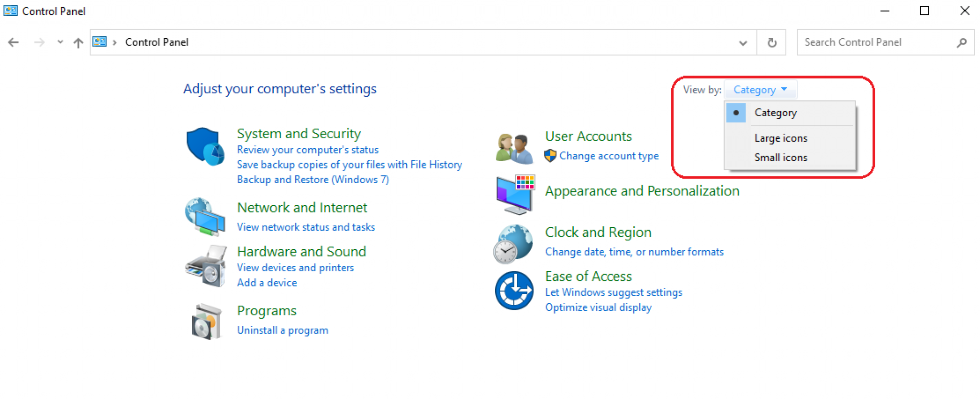Click Review your computer's status
Screen dimensions: 980x399
(x=308, y=150)
